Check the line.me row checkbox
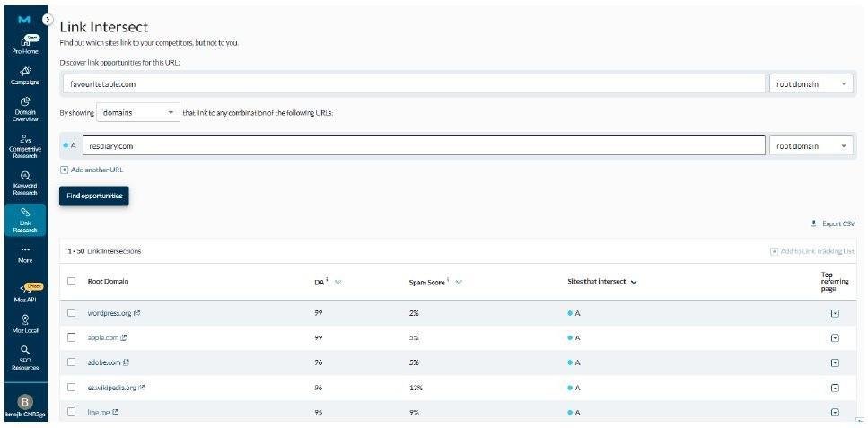The height and width of the screenshot is (428, 868). pyautogui.click(x=72, y=412)
